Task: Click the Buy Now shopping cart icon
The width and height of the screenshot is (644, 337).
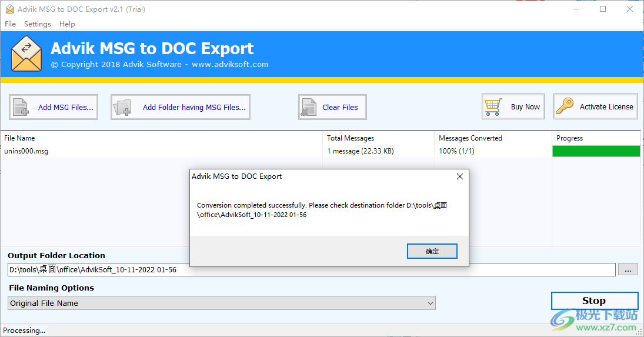Action: [493, 106]
